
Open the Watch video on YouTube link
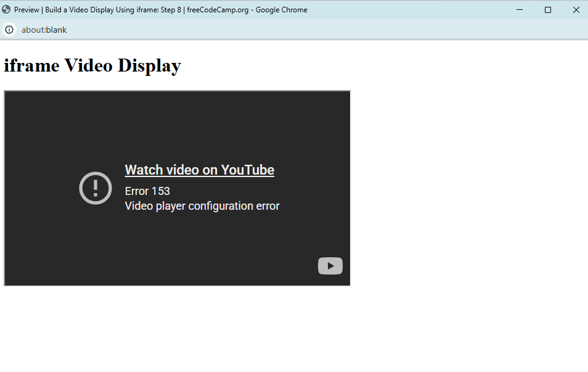[199, 170]
